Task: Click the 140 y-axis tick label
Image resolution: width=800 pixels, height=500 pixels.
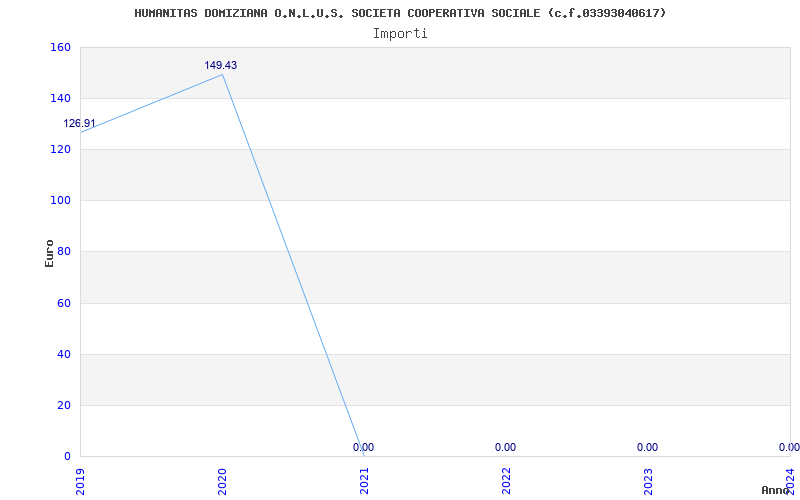Action: 60,98
